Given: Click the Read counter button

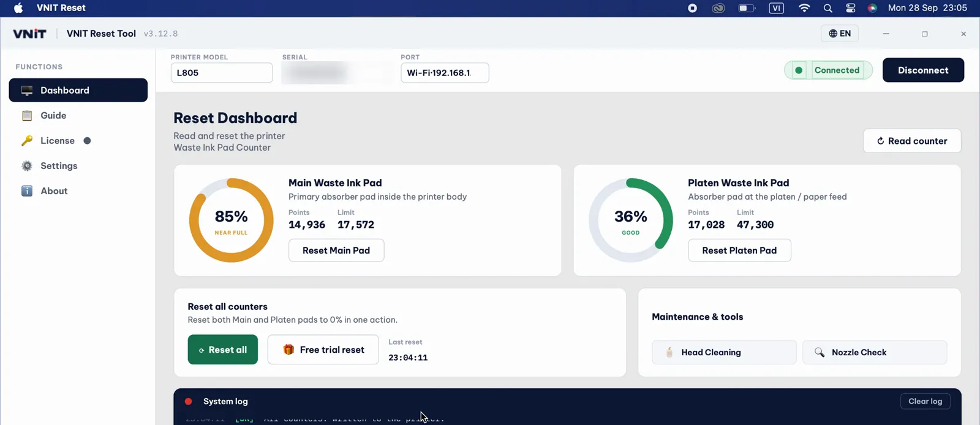Looking at the screenshot, I should coord(912,141).
